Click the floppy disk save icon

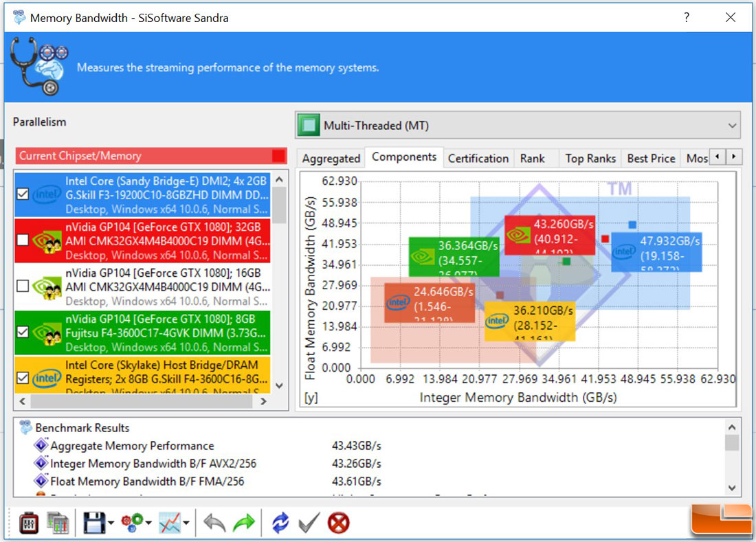pos(94,523)
